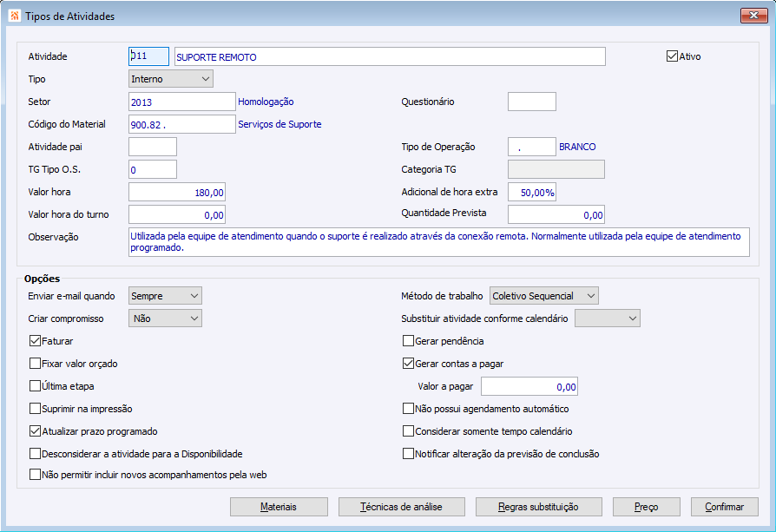776x532 pixels.
Task: Focus the Atividade code field 011
Action: pyautogui.click(x=149, y=56)
